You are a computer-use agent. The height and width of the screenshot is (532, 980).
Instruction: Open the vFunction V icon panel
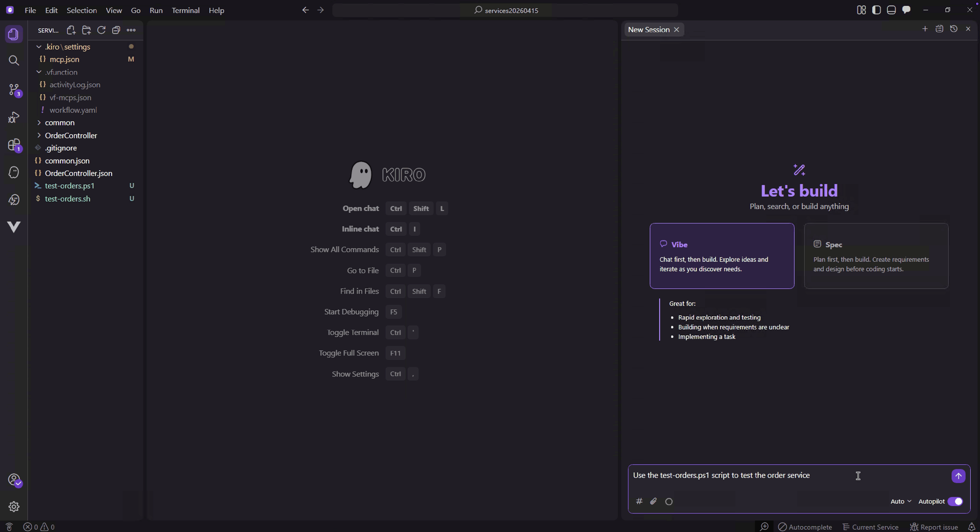[14, 227]
